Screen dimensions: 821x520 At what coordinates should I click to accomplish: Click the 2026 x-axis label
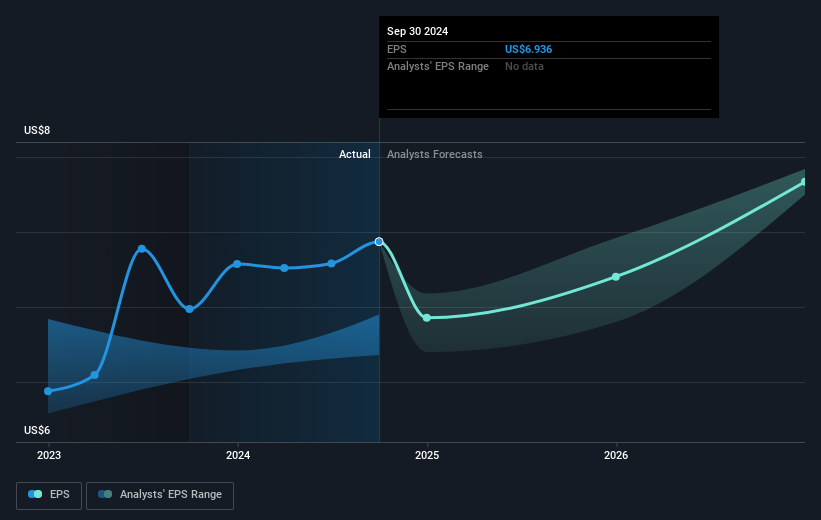tap(616, 456)
